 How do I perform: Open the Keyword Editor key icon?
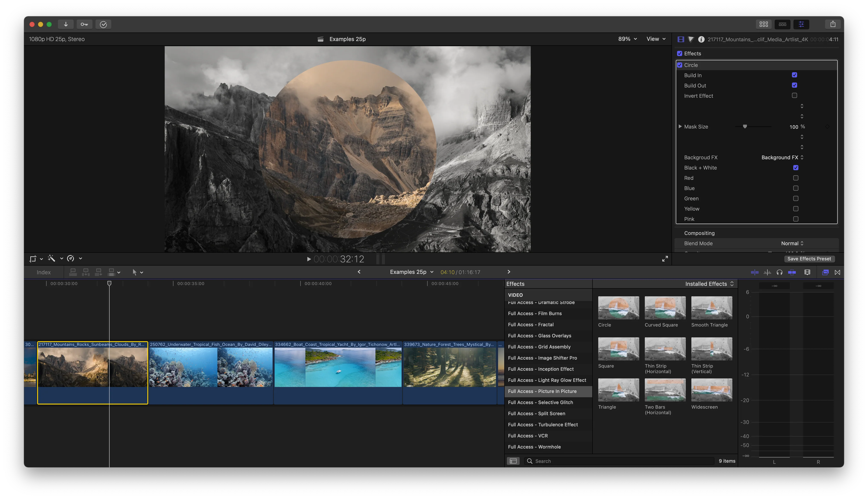coord(85,24)
